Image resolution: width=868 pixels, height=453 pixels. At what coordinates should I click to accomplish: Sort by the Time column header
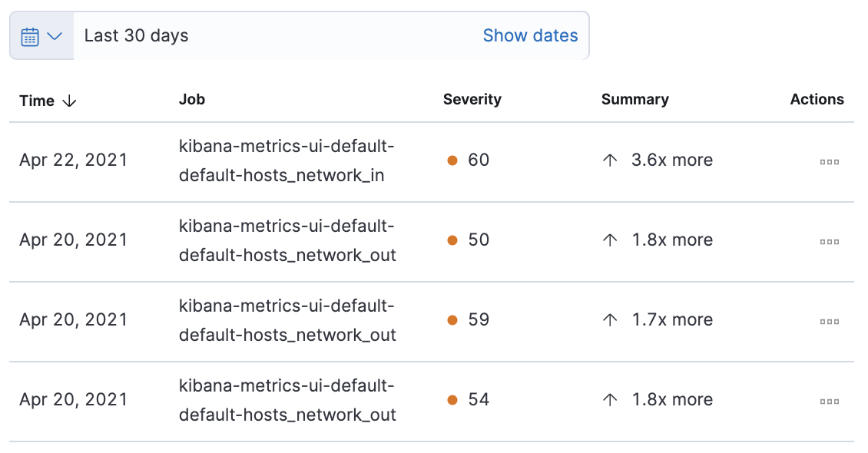pos(37,101)
